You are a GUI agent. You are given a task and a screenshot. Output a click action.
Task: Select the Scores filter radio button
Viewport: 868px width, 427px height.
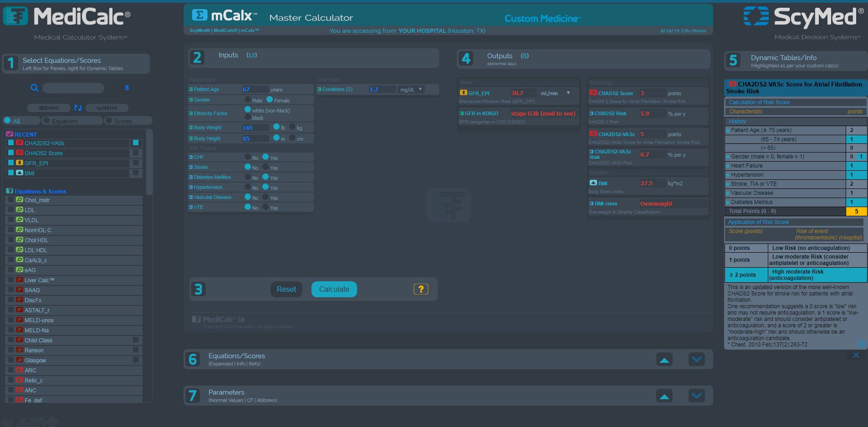tap(108, 121)
